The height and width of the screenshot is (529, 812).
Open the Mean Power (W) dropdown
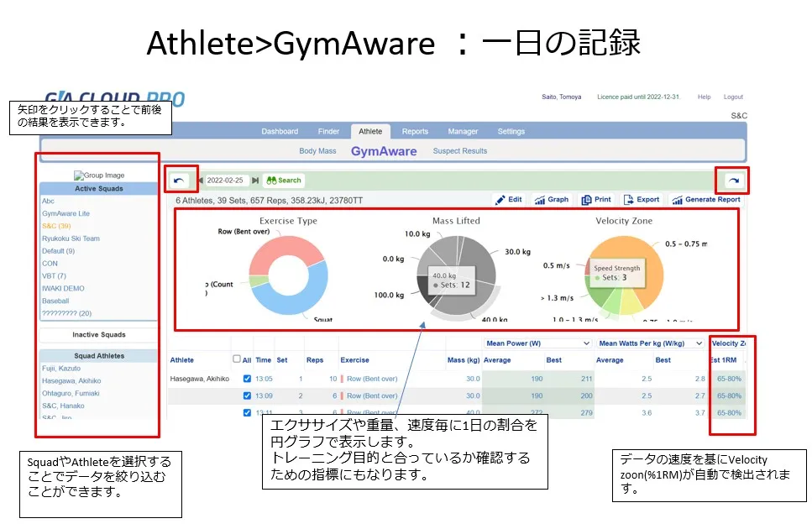coord(537,343)
